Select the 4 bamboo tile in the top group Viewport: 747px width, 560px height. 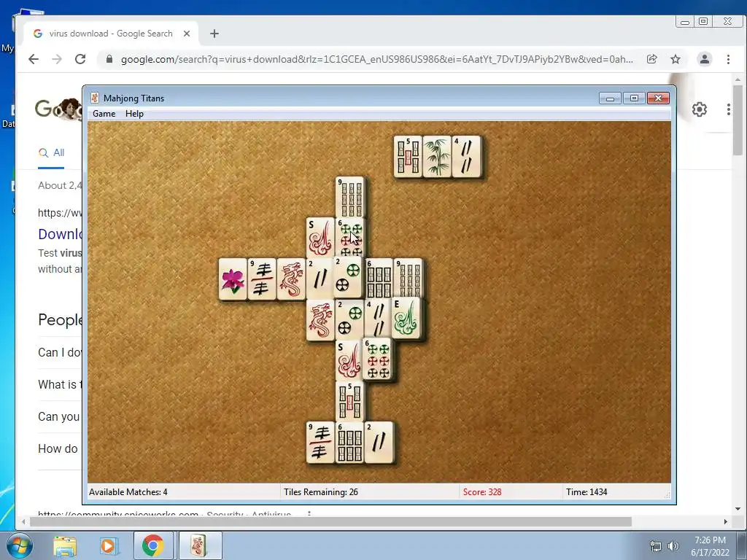point(466,157)
